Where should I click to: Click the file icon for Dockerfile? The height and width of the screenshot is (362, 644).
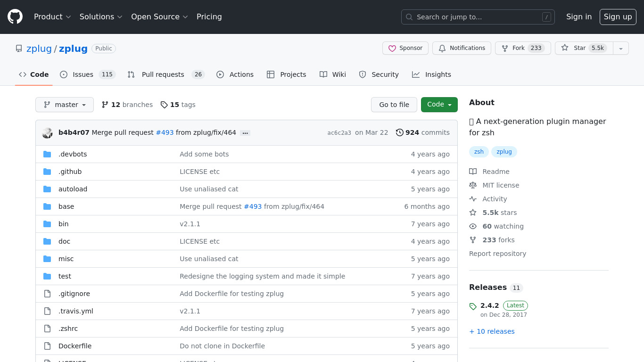[x=47, y=346]
